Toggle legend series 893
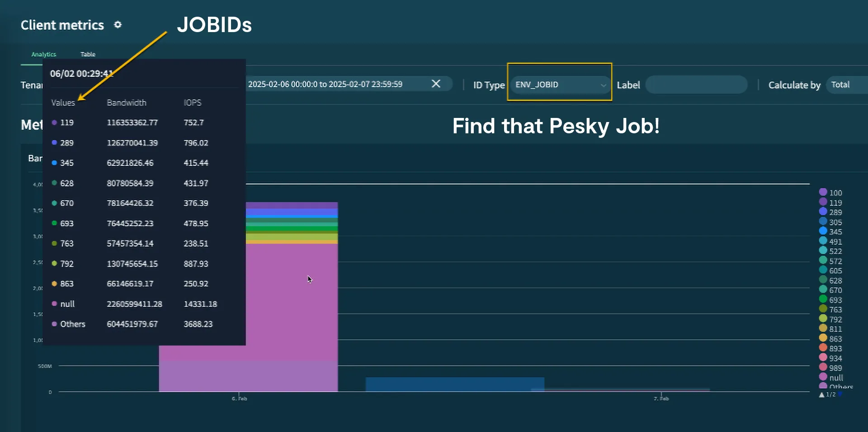This screenshot has height=432, width=868. coord(830,348)
